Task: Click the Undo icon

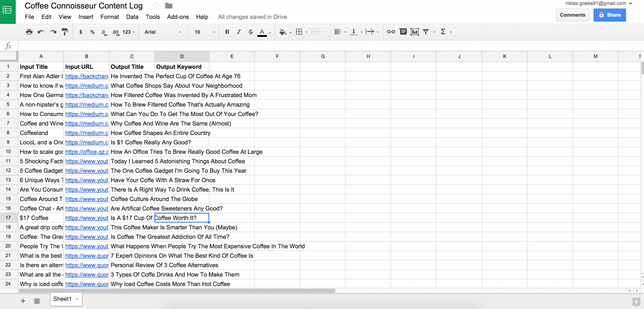Action: [x=41, y=31]
